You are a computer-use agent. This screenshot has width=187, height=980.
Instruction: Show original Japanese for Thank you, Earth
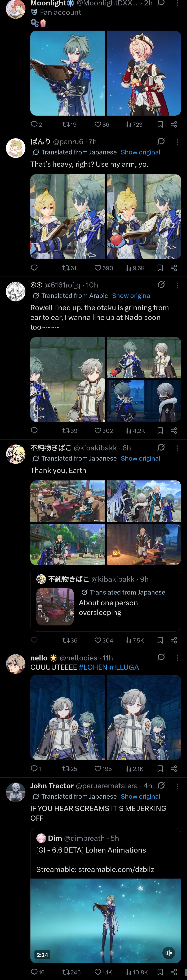(140, 458)
